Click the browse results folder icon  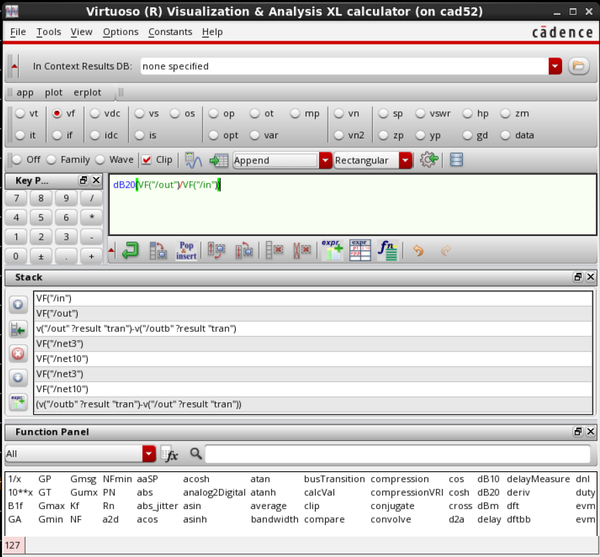[x=578, y=66]
